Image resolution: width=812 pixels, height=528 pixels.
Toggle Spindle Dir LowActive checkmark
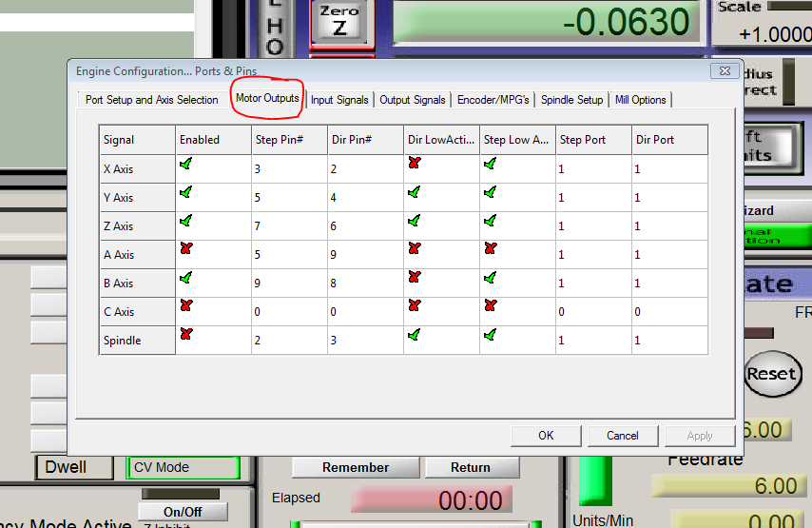[414, 335]
